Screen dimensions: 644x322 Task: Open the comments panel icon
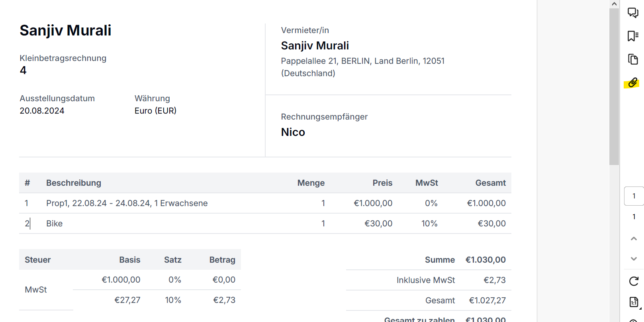(633, 13)
